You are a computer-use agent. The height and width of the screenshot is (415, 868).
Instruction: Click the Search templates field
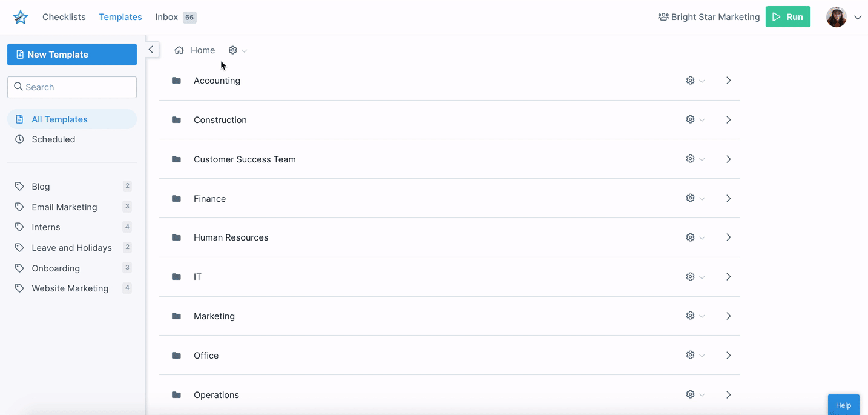click(72, 87)
